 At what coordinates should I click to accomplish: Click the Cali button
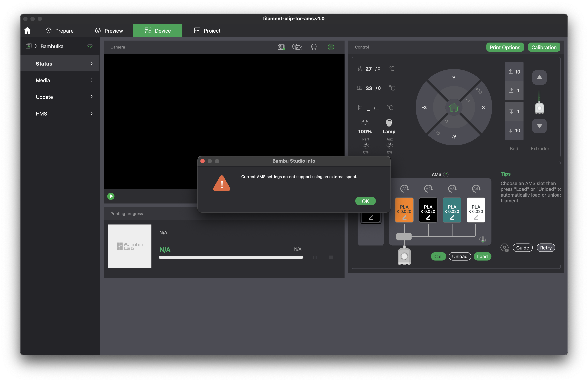(x=438, y=256)
